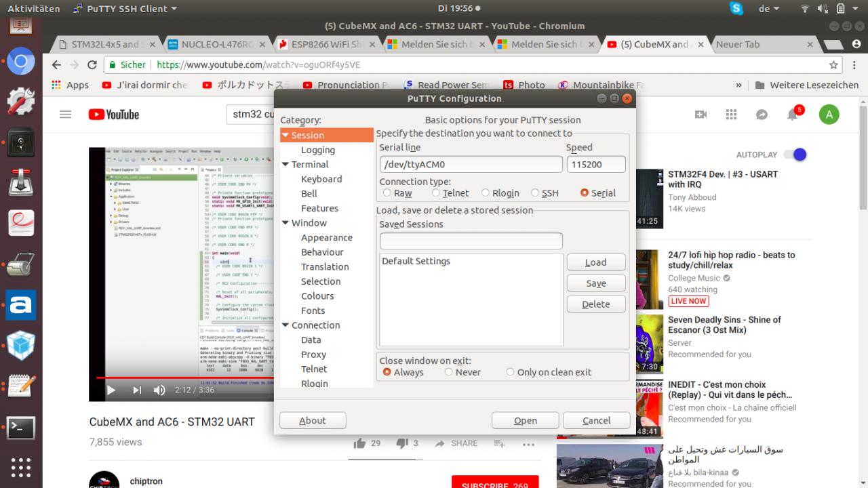
Task: Open the 'de' keyboard layout dropdown
Action: tap(769, 9)
